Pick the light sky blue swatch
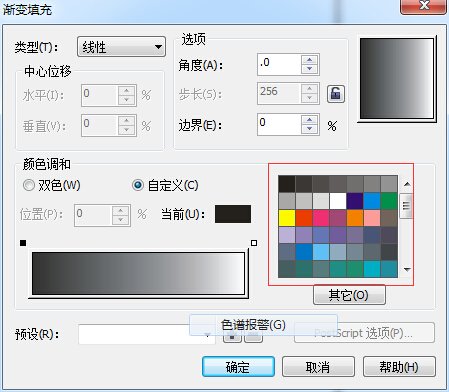Image resolution: width=449 pixels, height=392 pixels. (x=321, y=252)
